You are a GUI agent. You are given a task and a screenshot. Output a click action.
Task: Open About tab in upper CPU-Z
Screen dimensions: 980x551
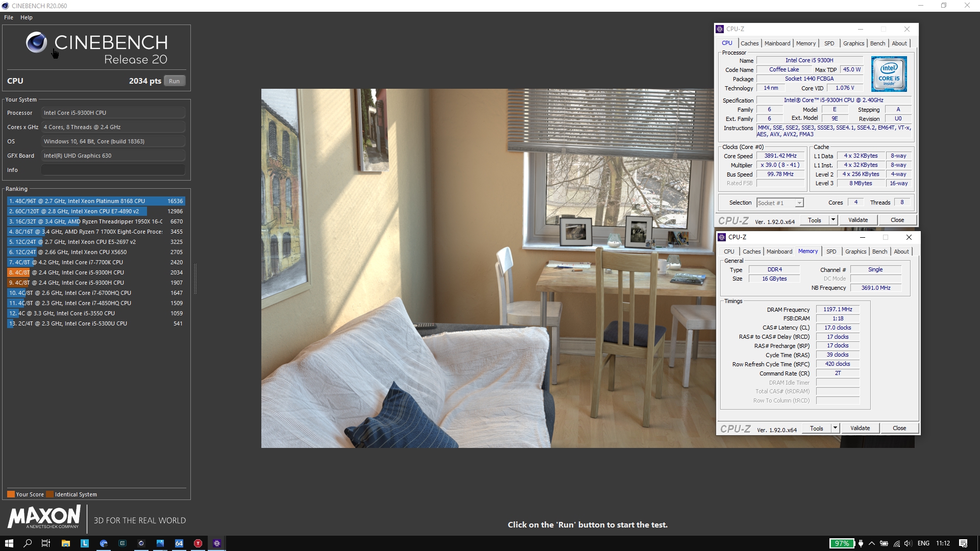pos(899,43)
